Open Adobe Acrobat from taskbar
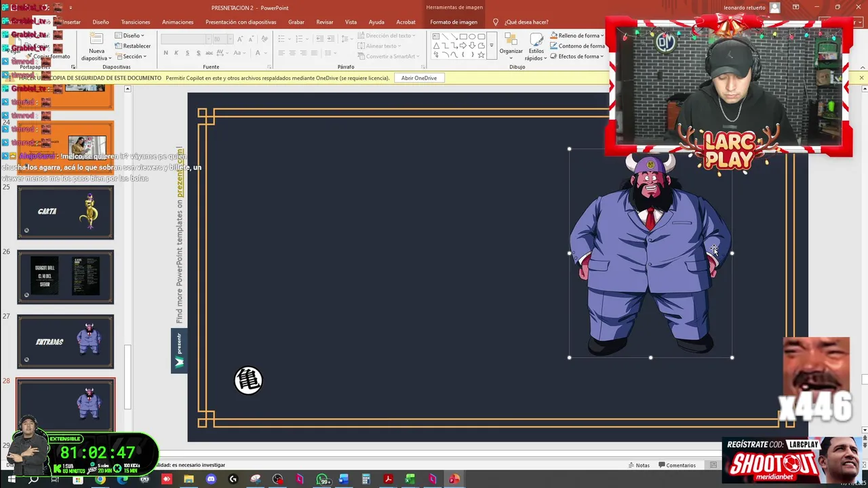 [x=388, y=480]
